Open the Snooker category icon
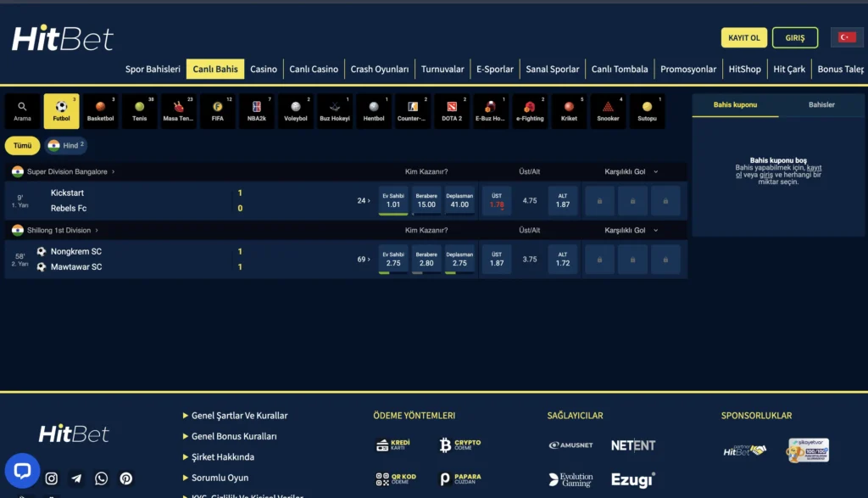The height and width of the screenshot is (498, 868). click(x=608, y=111)
